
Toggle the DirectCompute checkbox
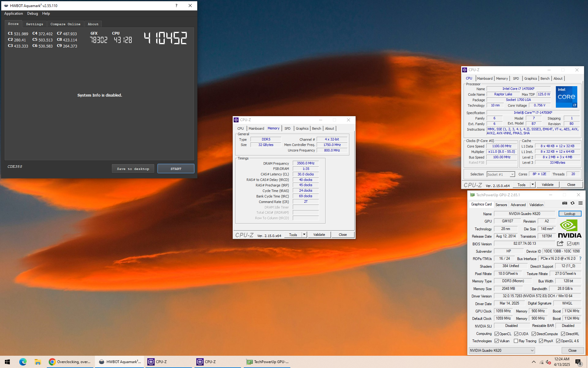(533, 334)
